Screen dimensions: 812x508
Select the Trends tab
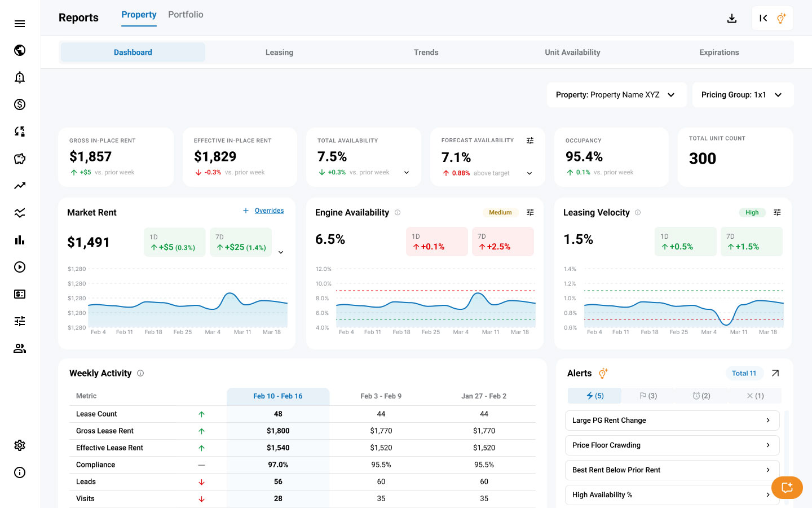coord(426,52)
